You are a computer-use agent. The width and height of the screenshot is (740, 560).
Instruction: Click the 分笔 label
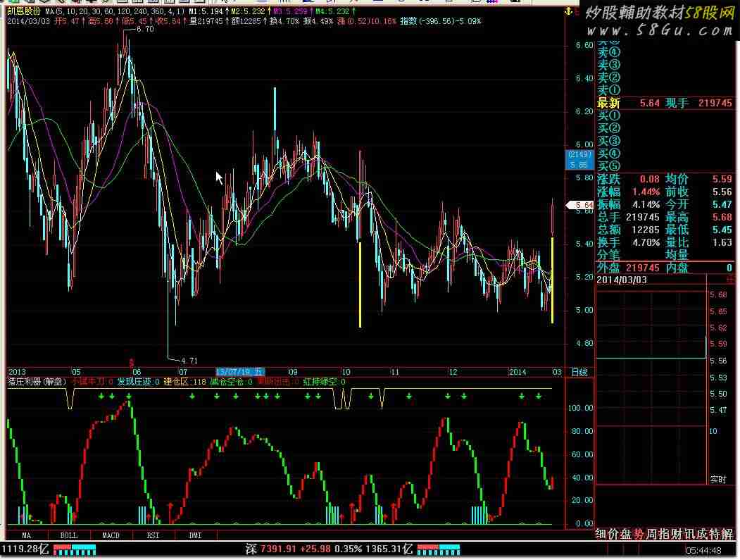[x=609, y=255]
